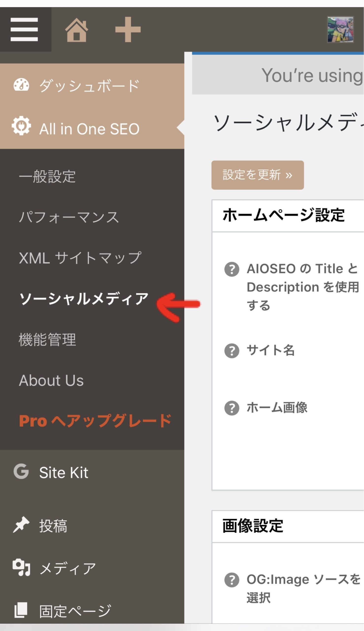The image size is (364, 631).
Task: Toggle the hamburger menu icon
Action: 24,29
